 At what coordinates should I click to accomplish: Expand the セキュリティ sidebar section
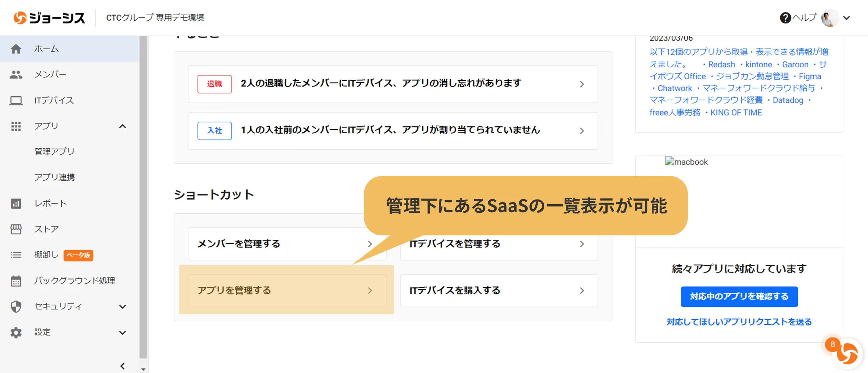click(x=123, y=307)
